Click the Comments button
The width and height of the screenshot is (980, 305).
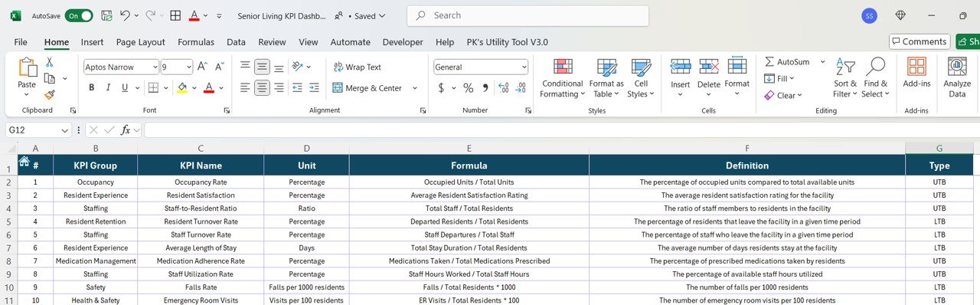pyautogui.click(x=919, y=41)
